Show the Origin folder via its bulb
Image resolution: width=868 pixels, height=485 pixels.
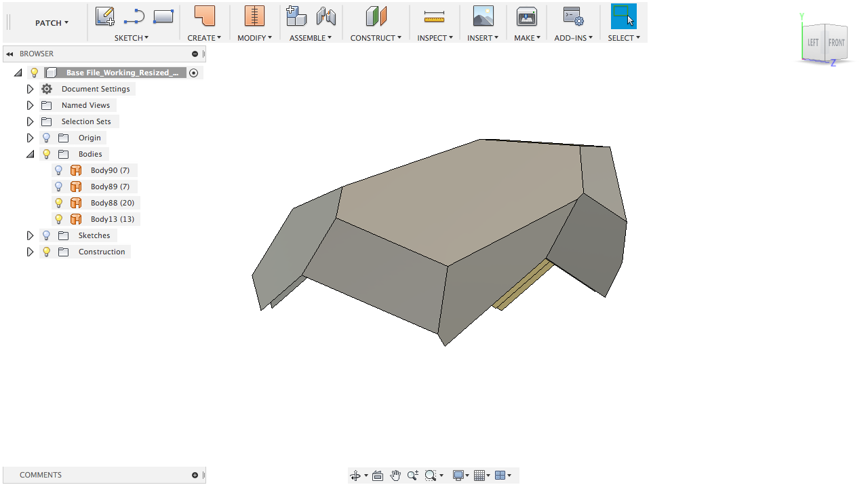tap(47, 138)
